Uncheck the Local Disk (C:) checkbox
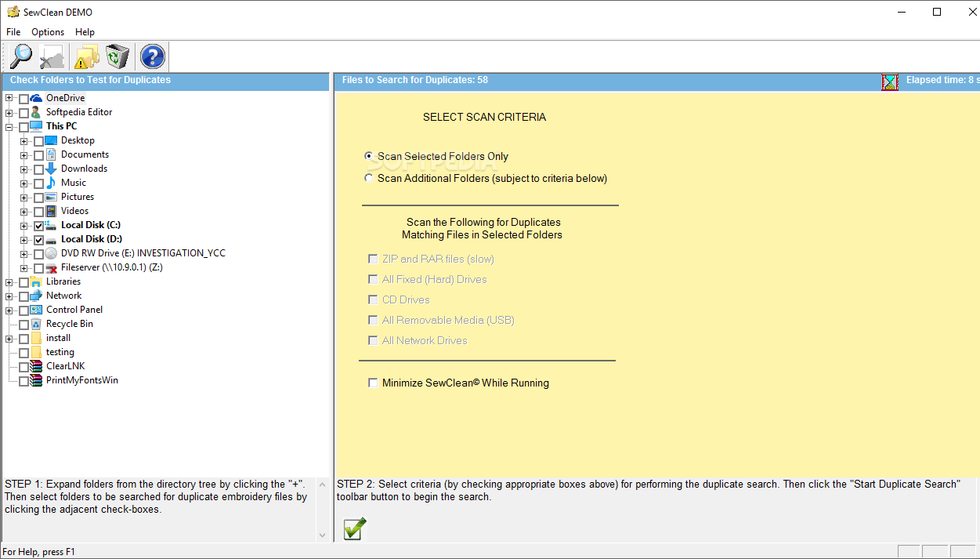The width and height of the screenshot is (980, 559). 38,226
